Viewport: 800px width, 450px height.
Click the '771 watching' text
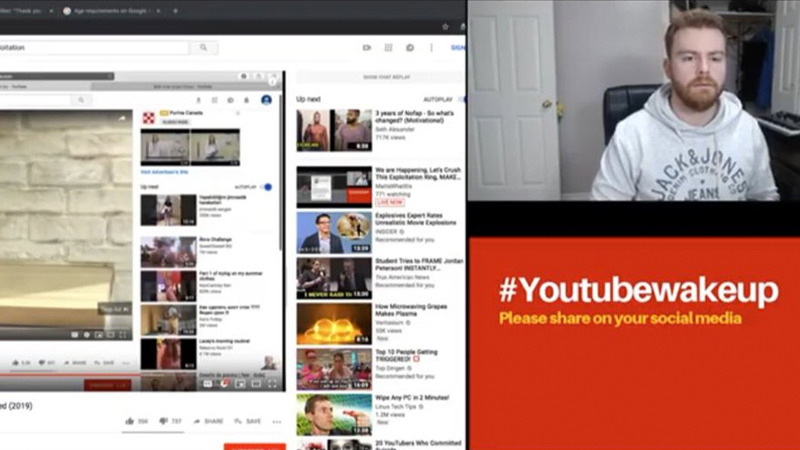[x=393, y=194]
